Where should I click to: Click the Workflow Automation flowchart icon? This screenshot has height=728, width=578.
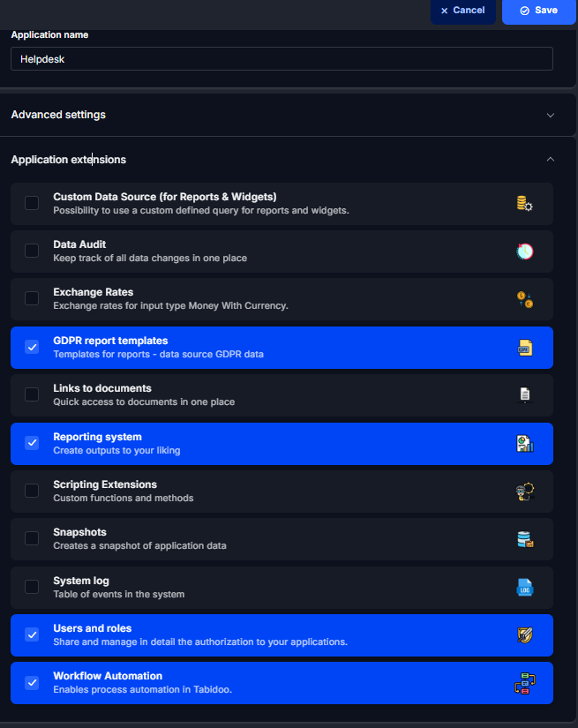pyautogui.click(x=524, y=683)
